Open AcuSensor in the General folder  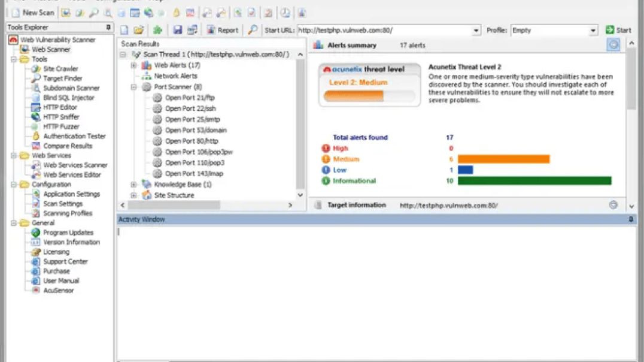pos(58,291)
